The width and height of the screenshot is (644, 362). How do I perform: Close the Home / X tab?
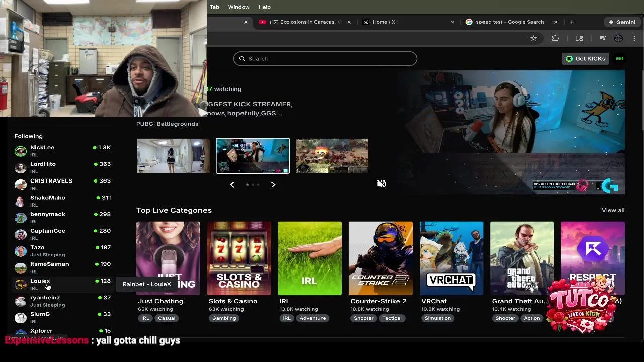tap(452, 22)
